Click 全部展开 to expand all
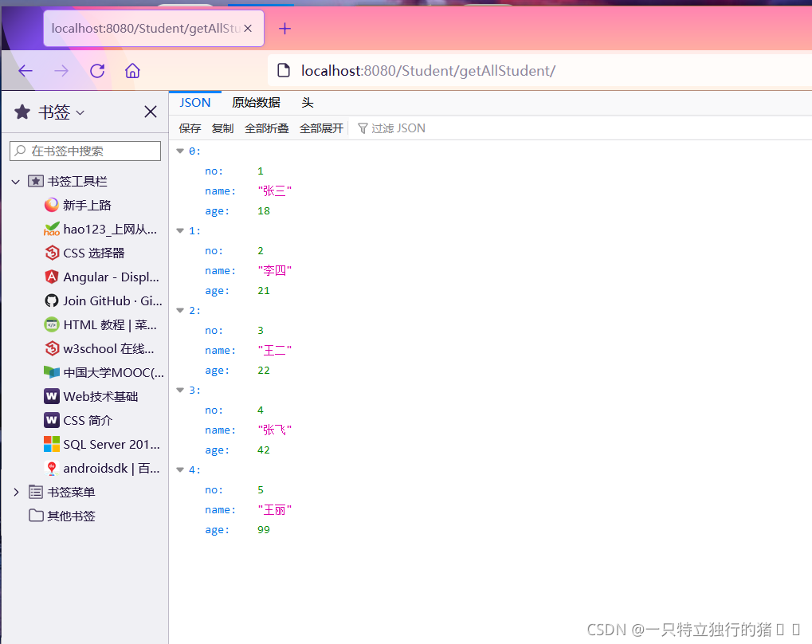812x644 pixels. (x=321, y=128)
